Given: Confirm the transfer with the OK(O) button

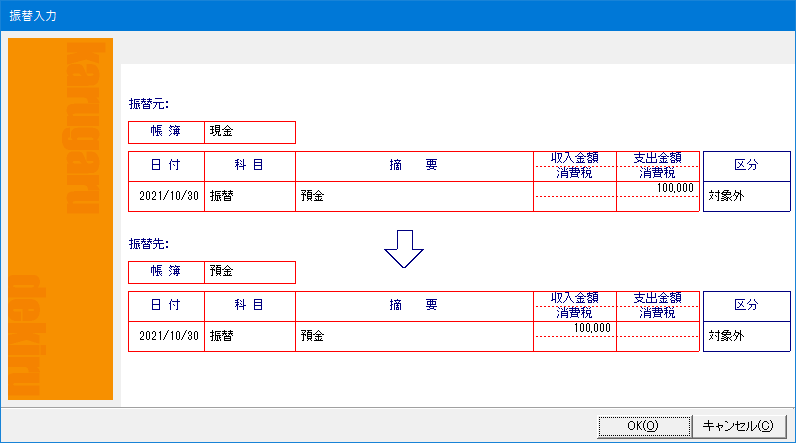Looking at the screenshot, I should pyautogui.click(x=644, y=426).
